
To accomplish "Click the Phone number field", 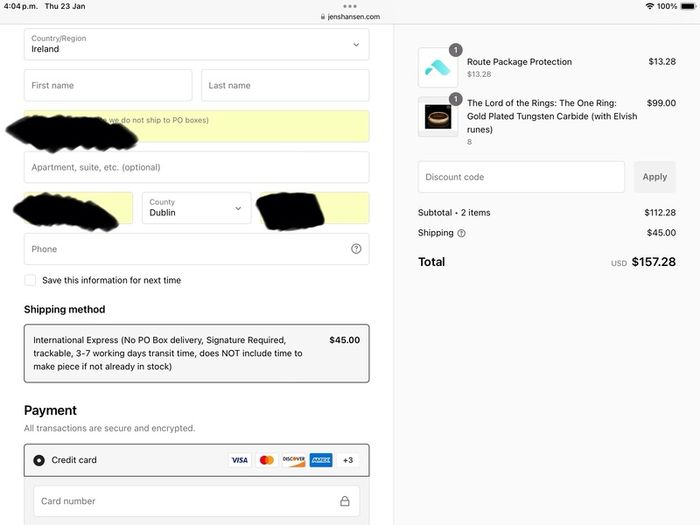I will pos(196,249).
